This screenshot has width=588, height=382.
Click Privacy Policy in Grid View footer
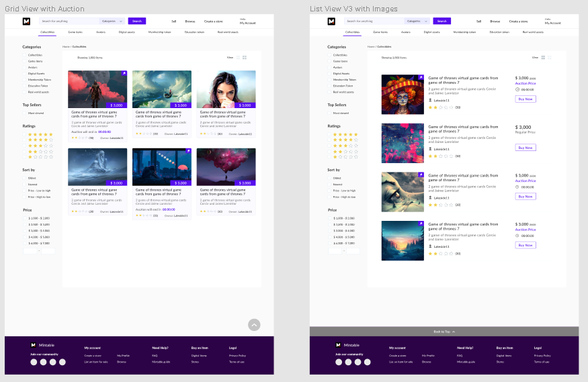pos(237,356)
